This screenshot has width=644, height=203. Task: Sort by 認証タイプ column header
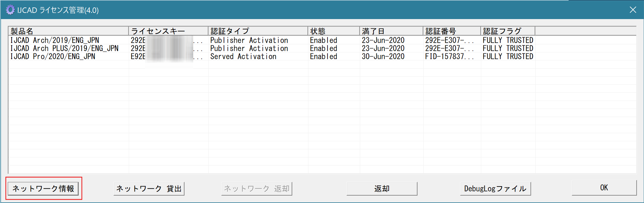(258, 31)
